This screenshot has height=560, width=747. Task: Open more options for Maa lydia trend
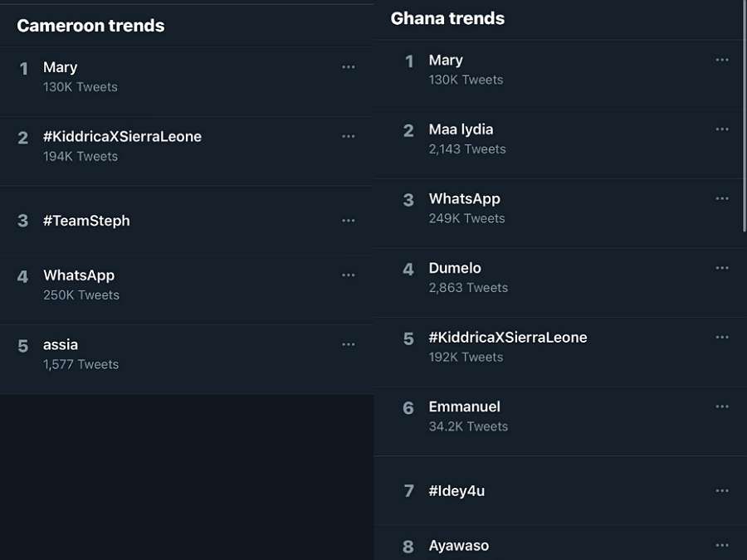pyautogui.click(x=722, y=129)
